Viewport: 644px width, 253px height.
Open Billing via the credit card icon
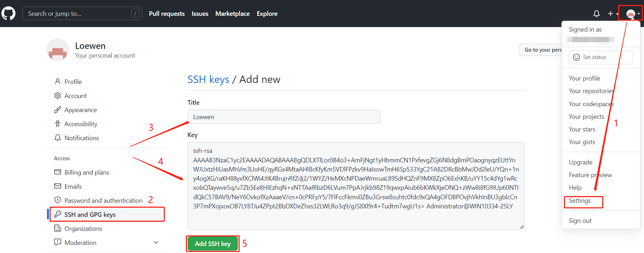pos(58,172)
